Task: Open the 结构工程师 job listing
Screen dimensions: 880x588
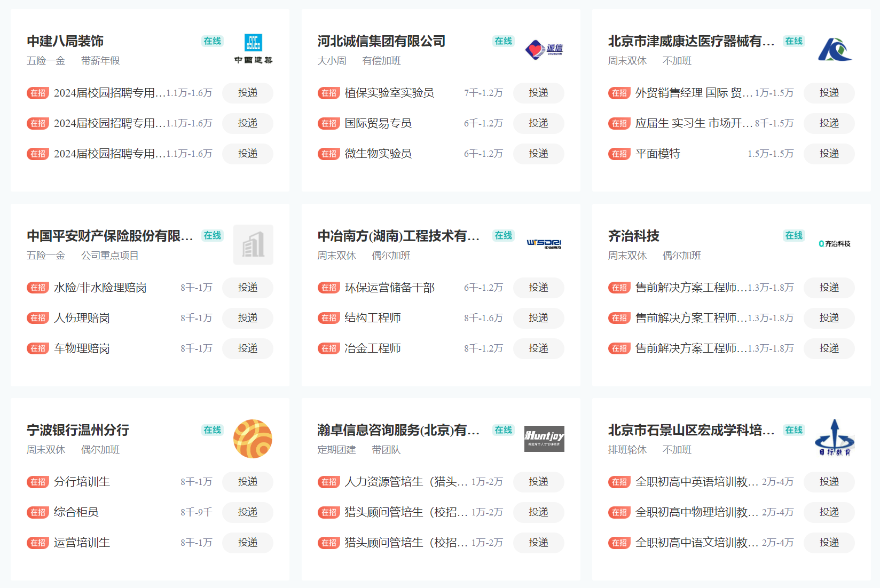Action: [373, 318]
